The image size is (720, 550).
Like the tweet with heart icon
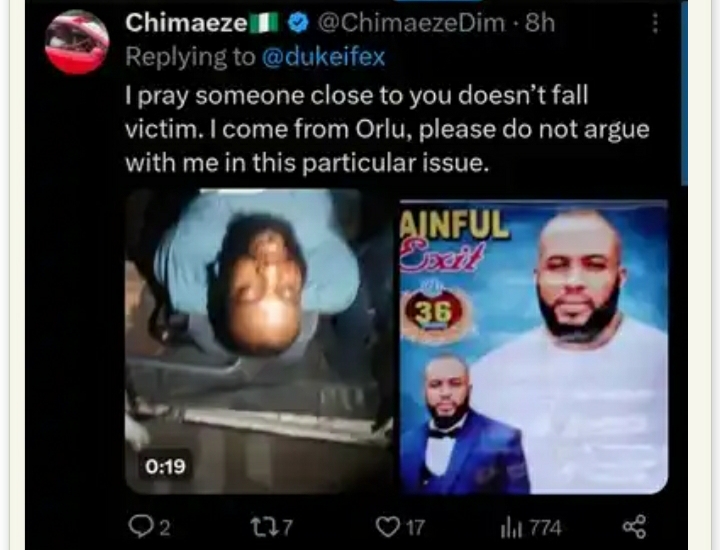pos(388,527)
